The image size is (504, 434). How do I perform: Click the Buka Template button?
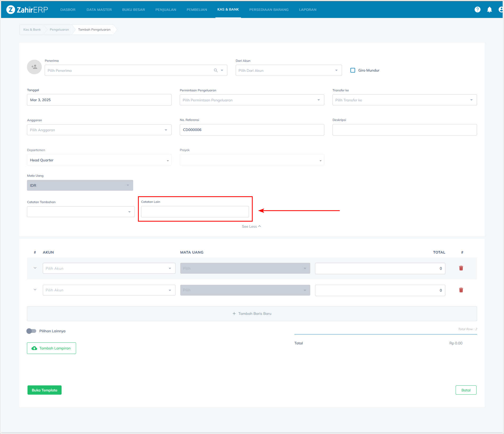click(44, 390)
